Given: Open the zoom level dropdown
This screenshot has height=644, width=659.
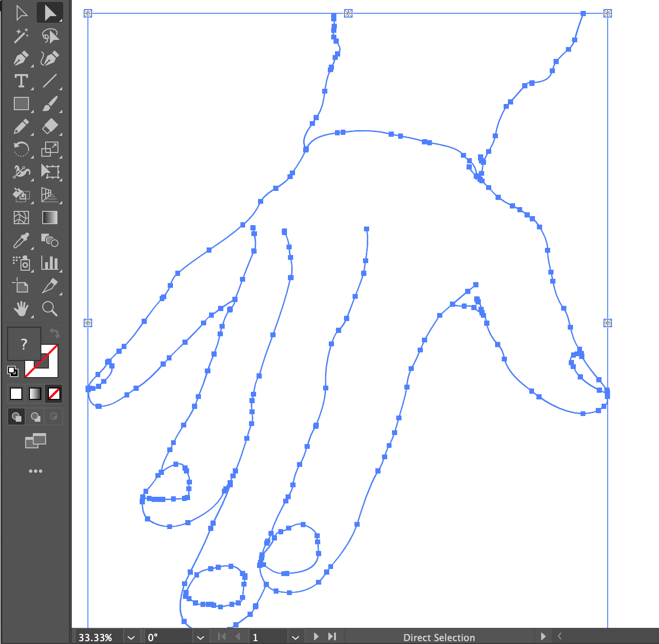Looking at the screenshot, I should click(x=131, y=637).
